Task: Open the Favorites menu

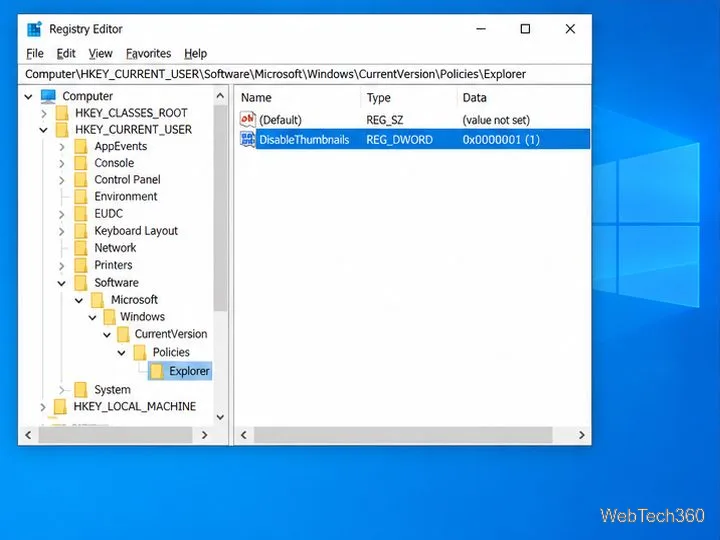Action: pos(148,54)
